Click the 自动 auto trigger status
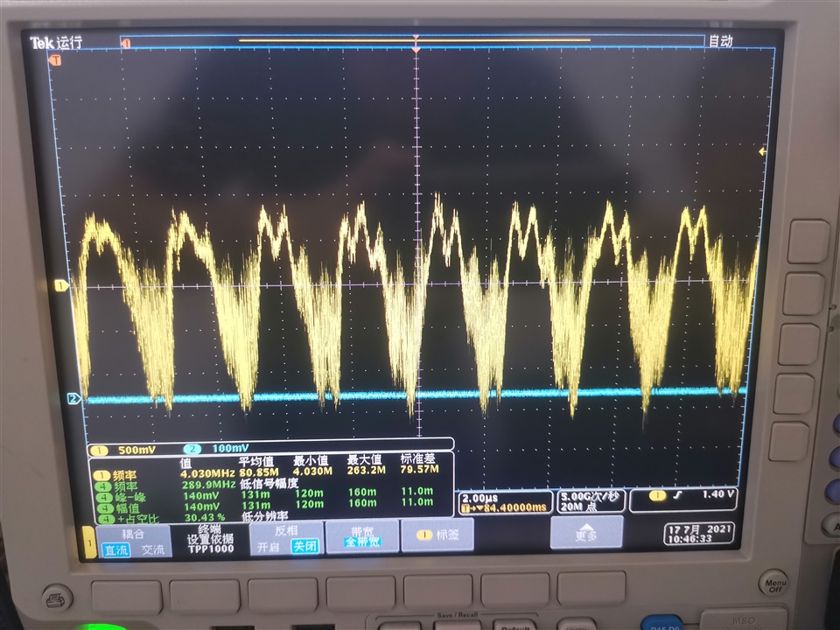Screen dimensions: 840x630 pos(721,41)
